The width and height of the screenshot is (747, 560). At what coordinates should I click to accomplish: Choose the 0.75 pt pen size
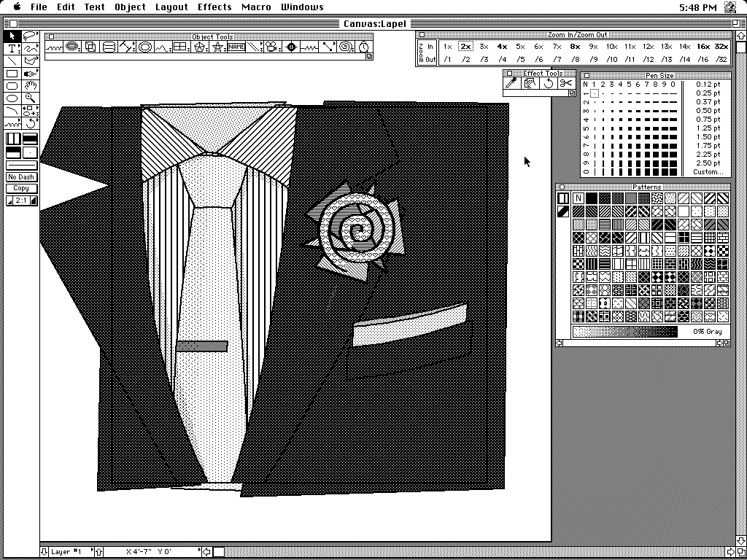703,120
